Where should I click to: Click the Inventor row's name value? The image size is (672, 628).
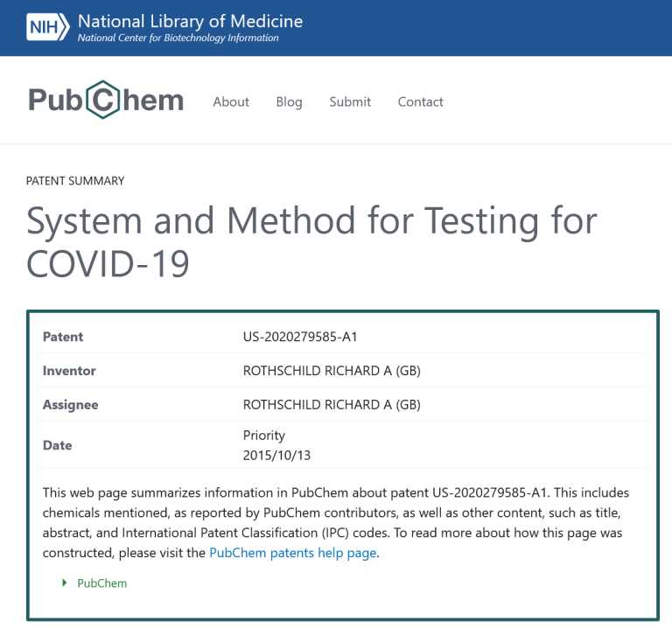(x=332, y=371)
